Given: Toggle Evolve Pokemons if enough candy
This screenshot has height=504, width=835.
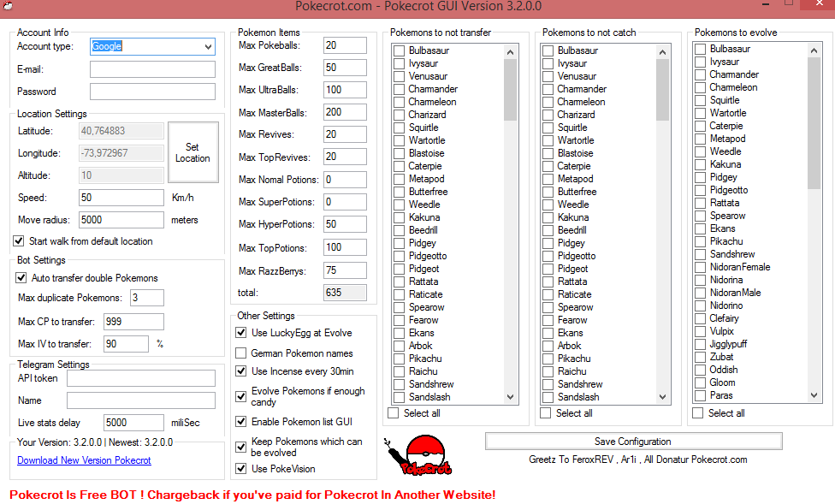Looking at the screenshot, I should [241, 396].
